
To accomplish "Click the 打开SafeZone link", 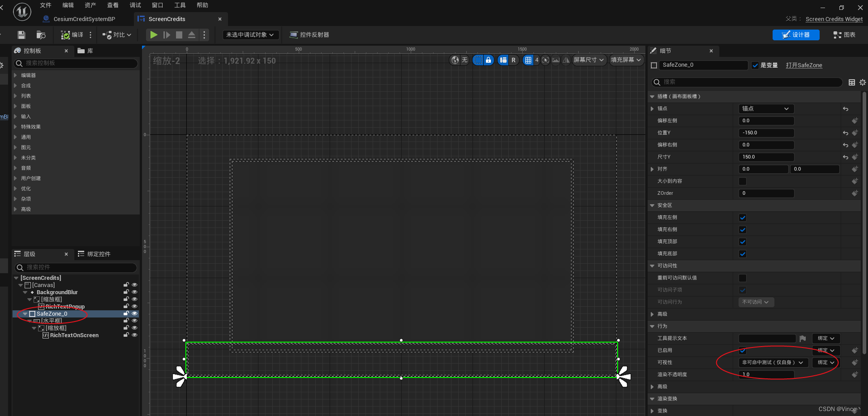I will [x=804, y=65].
